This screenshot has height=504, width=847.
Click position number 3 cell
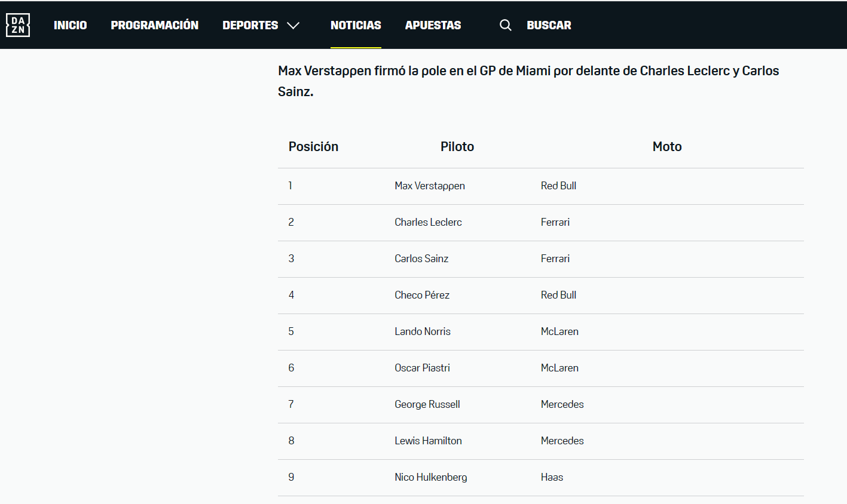(291, 259)
